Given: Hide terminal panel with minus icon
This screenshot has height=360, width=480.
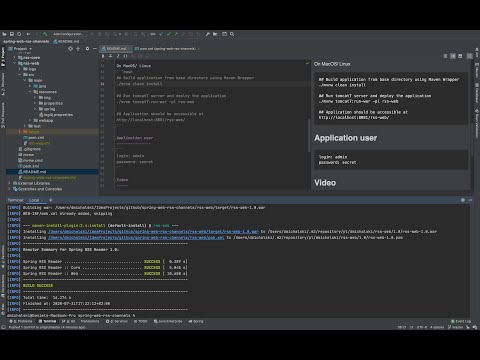Looking at the screenshot, I should (470, 200).
